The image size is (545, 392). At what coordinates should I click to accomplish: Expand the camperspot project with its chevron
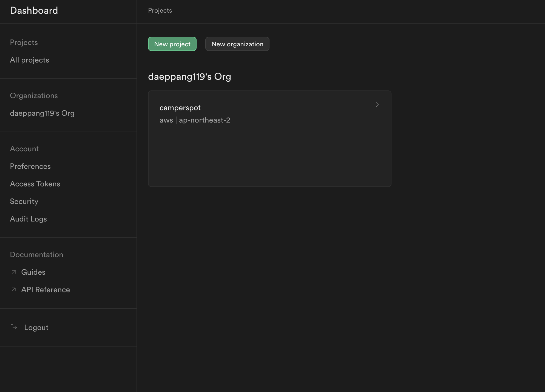click(x=377, y=105)
